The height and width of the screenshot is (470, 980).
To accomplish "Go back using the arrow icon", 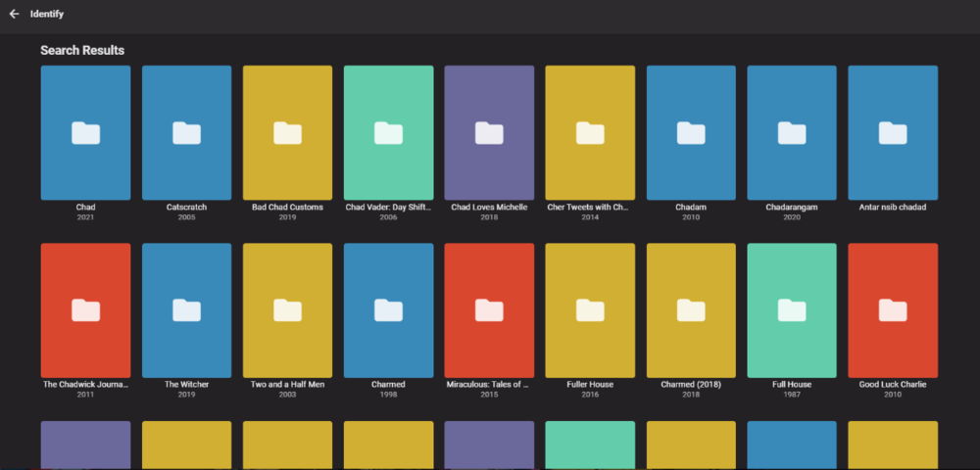I will [x=15, y=14].
